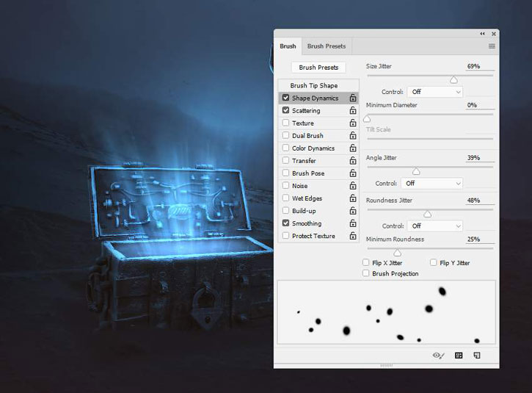Viewport: 532px width, 393px height.
Task: Select Brush Tip Shape settings
Action: click(318, 86)
